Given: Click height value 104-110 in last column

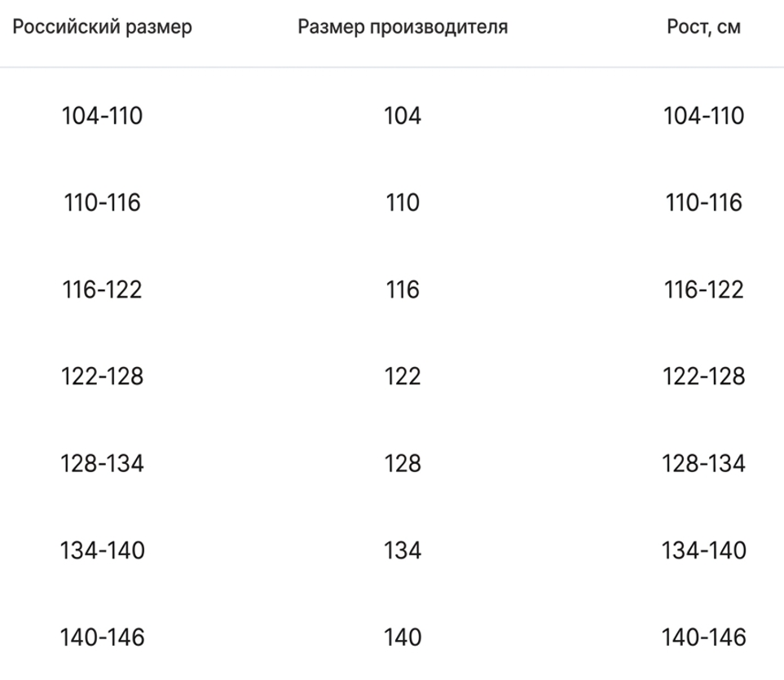Looking at the screenshot, I should click(x=703, y=116).
